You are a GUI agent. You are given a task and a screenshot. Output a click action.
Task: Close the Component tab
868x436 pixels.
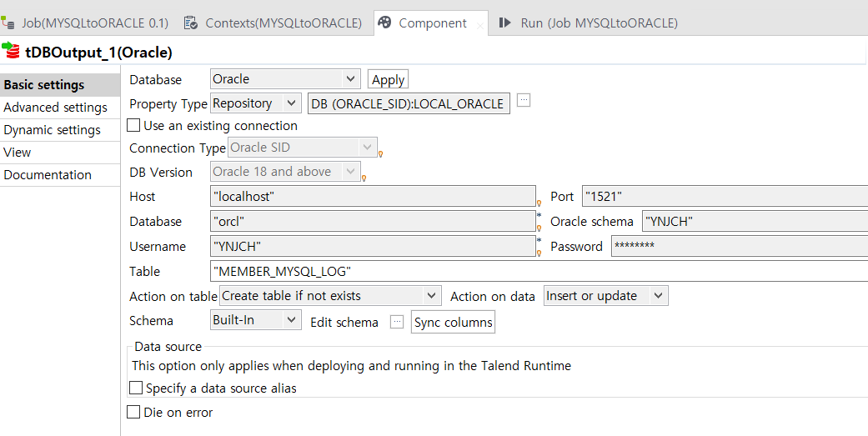(480, 26)
